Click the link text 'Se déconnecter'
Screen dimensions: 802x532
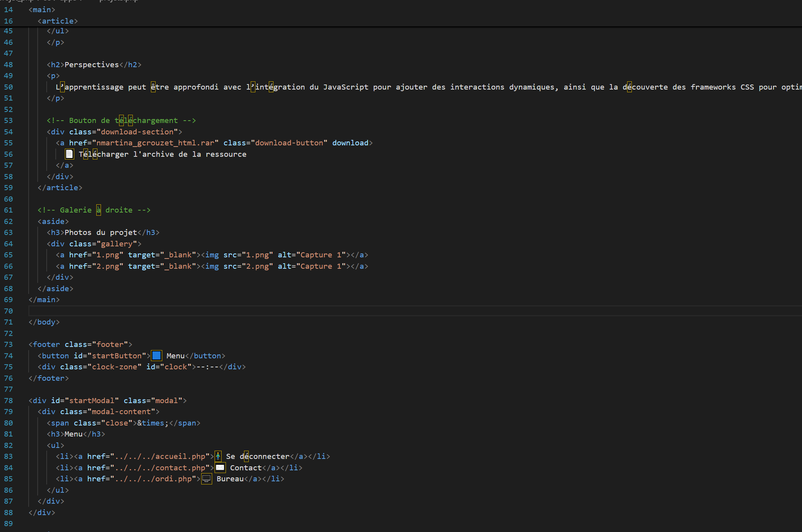pos(258,456)
